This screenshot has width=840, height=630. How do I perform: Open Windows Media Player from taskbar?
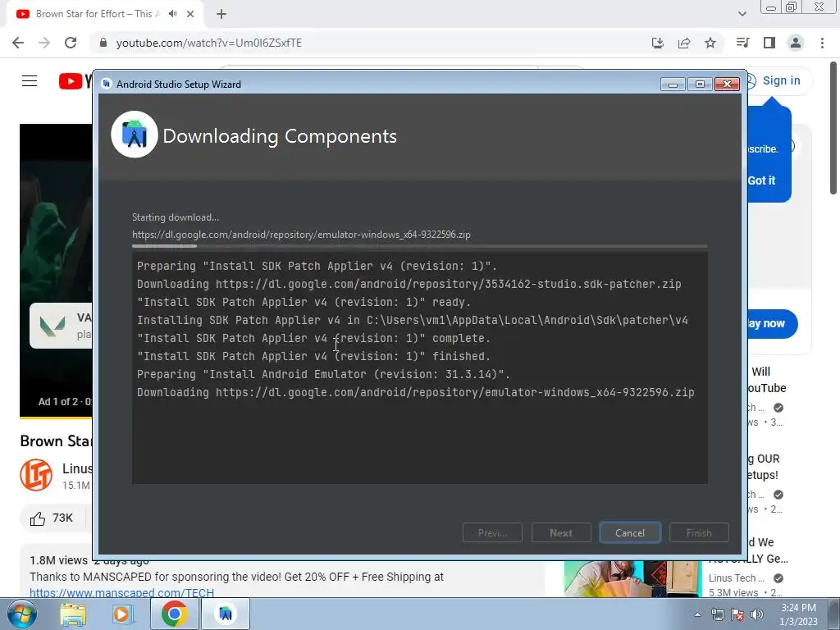[x=121, y=614]
